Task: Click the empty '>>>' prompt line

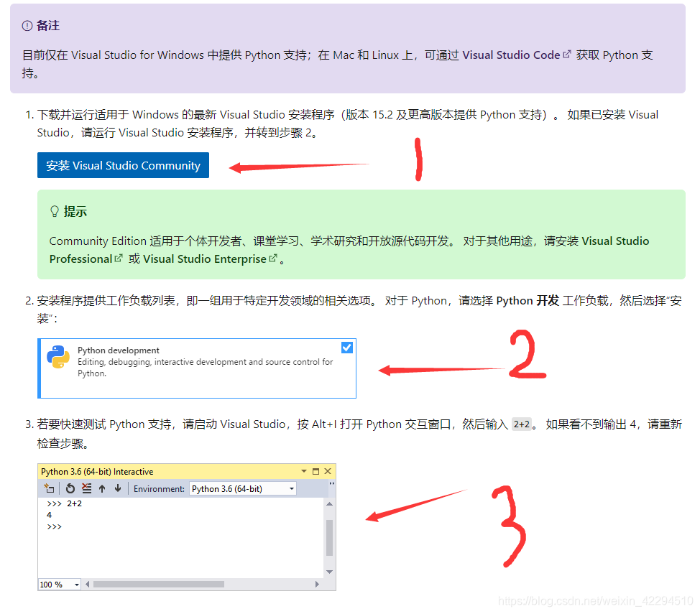Action: point(54,526)
